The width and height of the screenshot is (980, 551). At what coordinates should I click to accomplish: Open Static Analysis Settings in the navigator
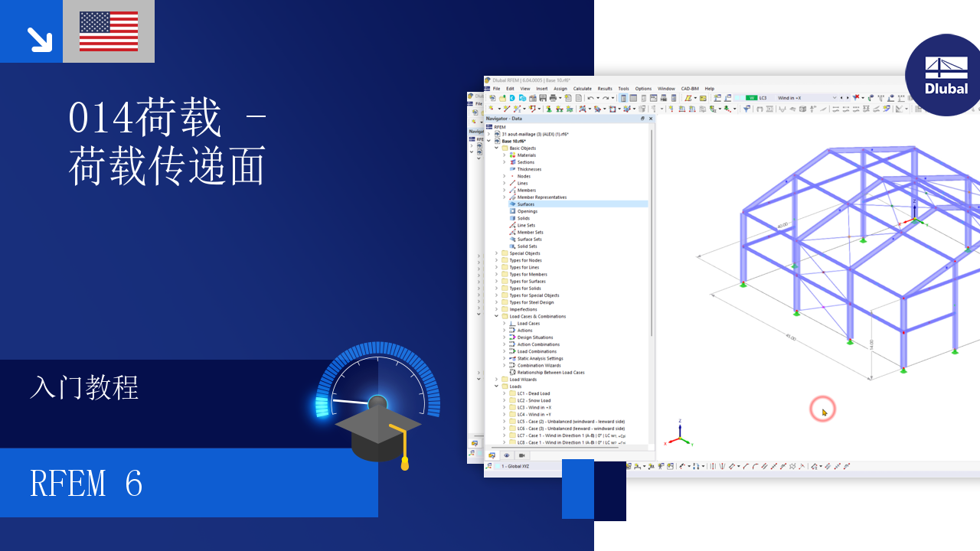click(x=540, y=358)
